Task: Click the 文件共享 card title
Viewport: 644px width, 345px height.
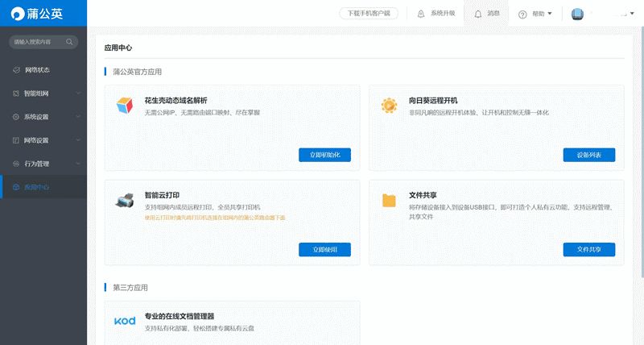Action: click(x=423, y=195)
